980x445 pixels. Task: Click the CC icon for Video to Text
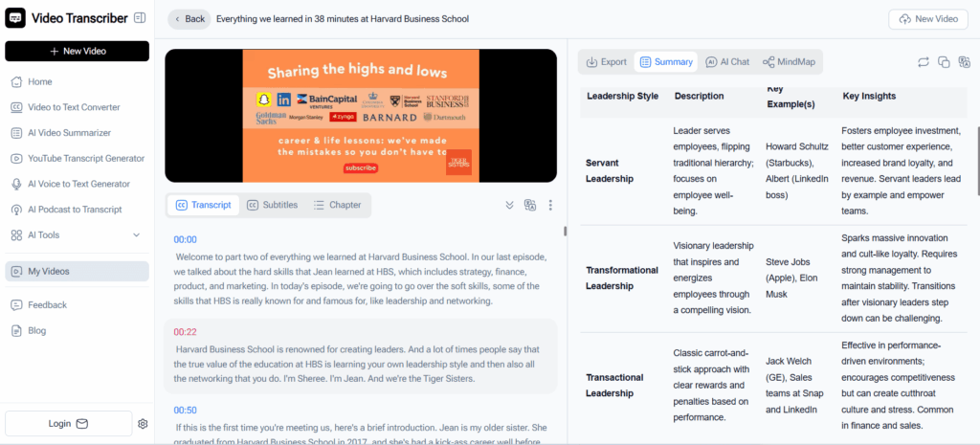[x=17, y=107]
